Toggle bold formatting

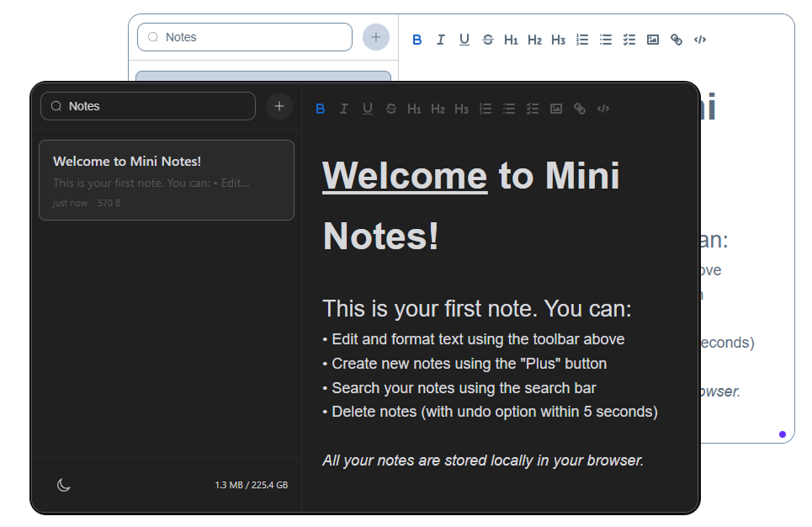pos(320,108)
